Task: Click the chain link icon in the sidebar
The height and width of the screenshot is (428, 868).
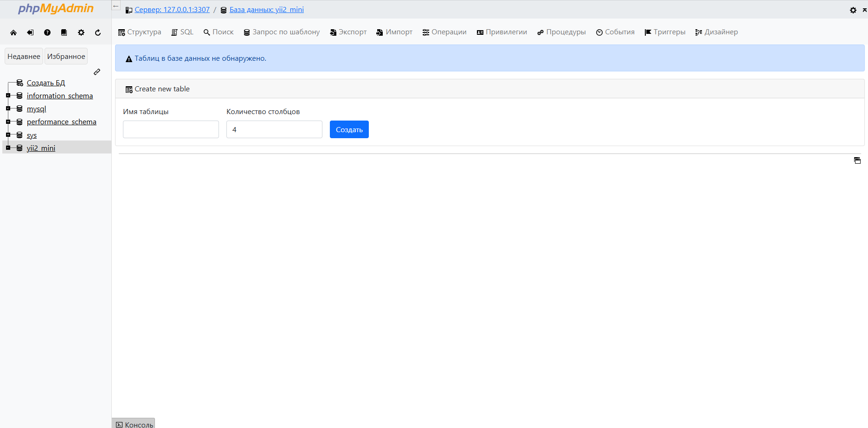Action: (97, 72)
